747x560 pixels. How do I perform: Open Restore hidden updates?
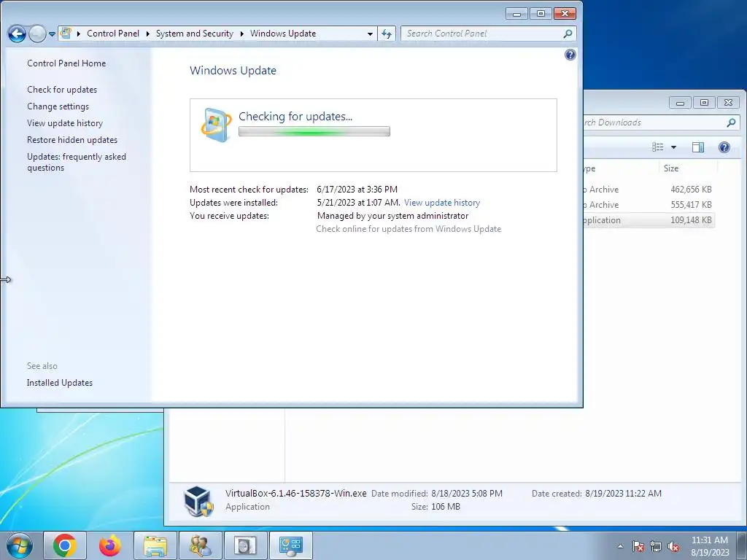72,139
